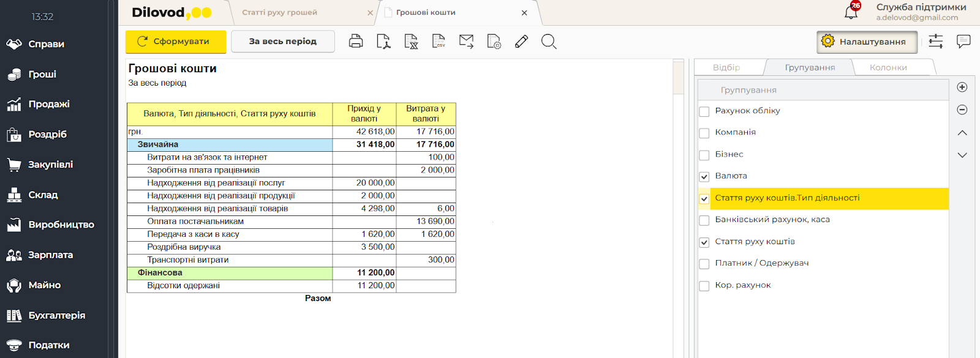Move selected grouping down with chevron

pos(962,155)
